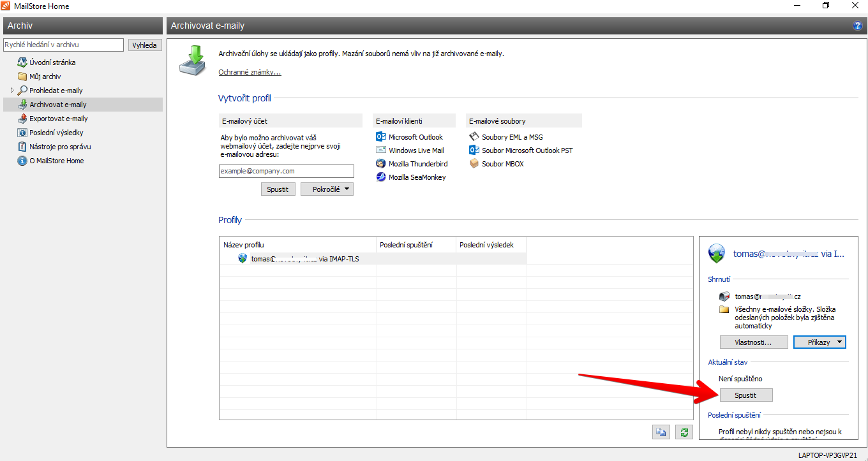Click the Microsoft Outlook client icon
Viewport: 868px width, 461px height.
click(381, 137)
